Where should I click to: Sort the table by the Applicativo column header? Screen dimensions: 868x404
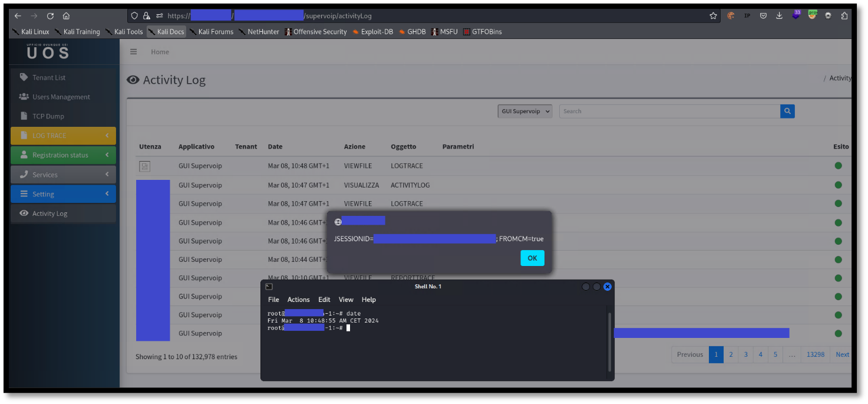pyautogui.click(x=196, y=146)
